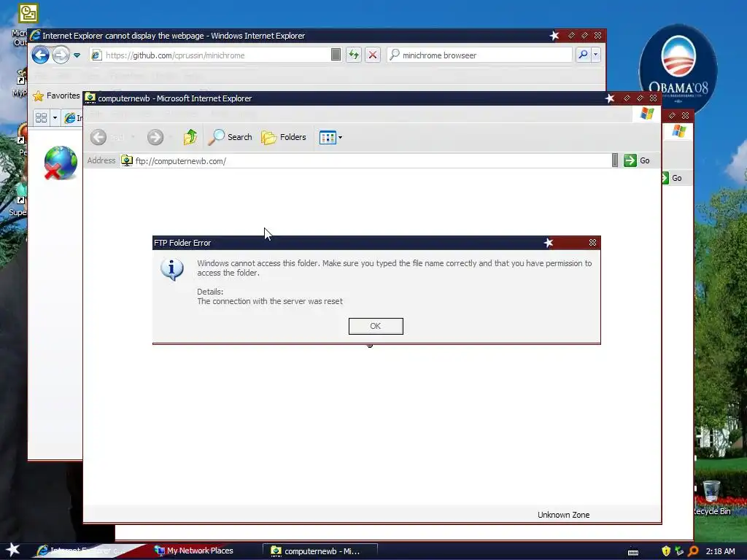747x560 pixels.
Task: Toggle the Folders pane in the computernewb window
Action: click(284, 137)
